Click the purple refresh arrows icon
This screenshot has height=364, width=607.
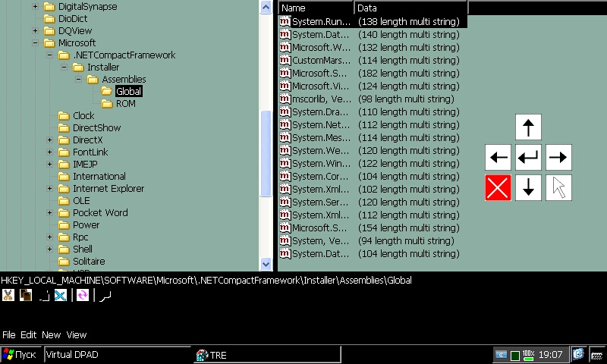83,295
